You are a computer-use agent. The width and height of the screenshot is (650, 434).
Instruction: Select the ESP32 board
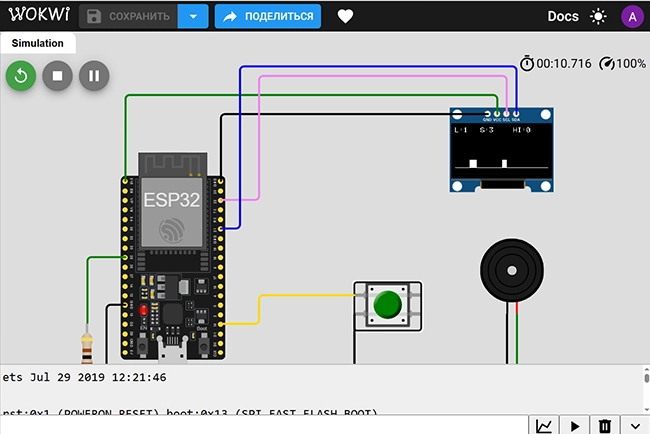173,256
